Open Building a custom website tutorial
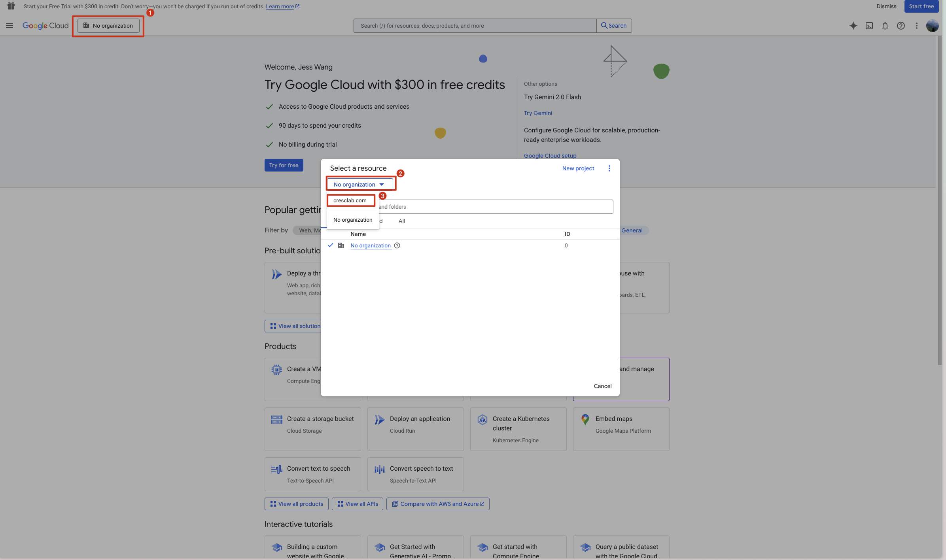 (x=313, y=547)
